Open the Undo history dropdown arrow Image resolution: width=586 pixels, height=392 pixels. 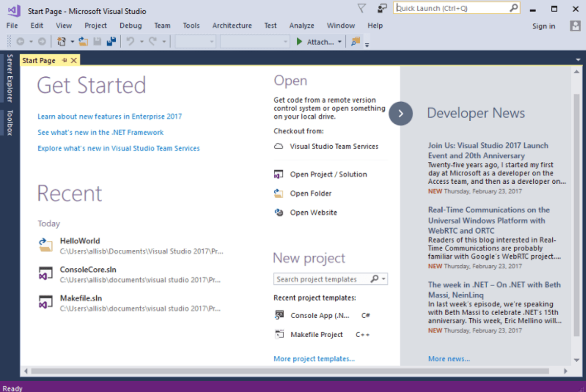point(141,42)
